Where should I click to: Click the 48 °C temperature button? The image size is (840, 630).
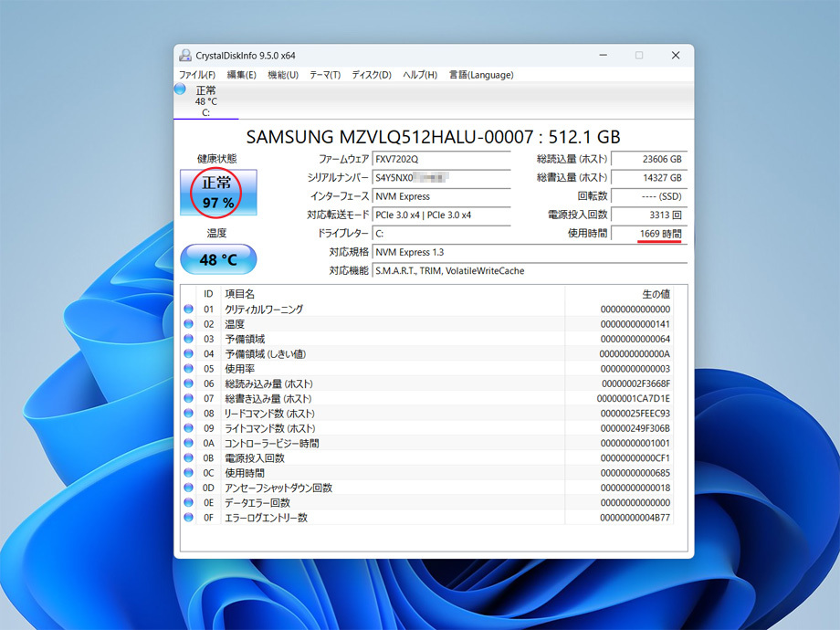[218, 260]
